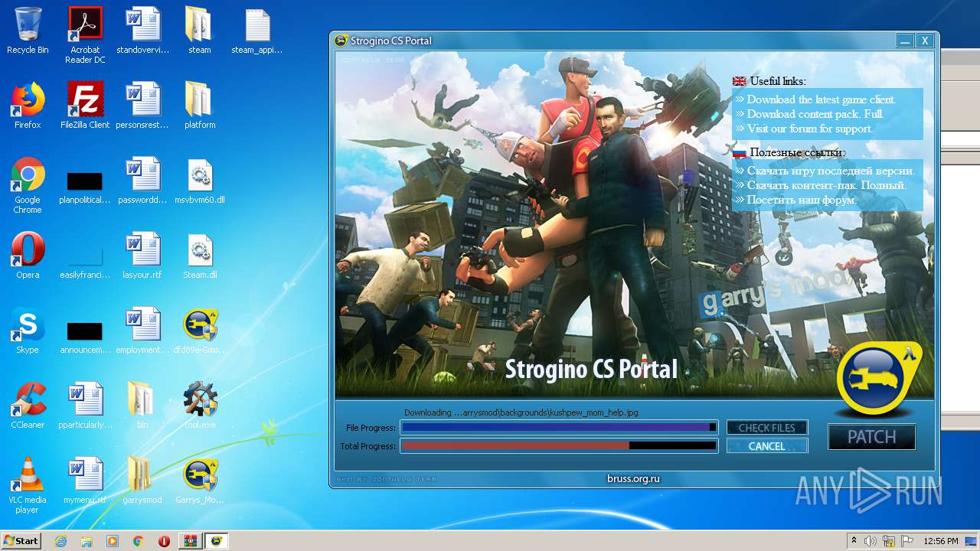This screenshot has width=980, height=551.
Task: Open the pparticularly... Word document
Action: pos(85,406)
